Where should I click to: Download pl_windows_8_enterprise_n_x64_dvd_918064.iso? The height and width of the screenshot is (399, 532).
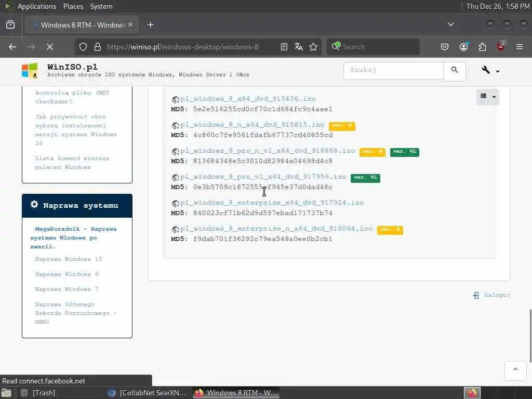[x=276, y=229]
